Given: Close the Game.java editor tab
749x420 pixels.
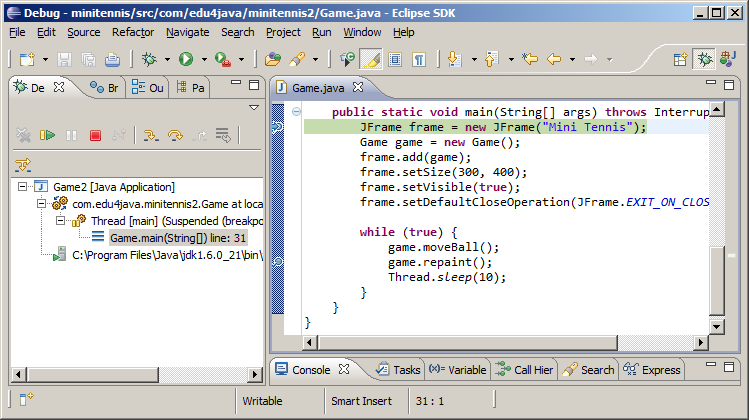Looking at the screenshot, I should (358, 87).
